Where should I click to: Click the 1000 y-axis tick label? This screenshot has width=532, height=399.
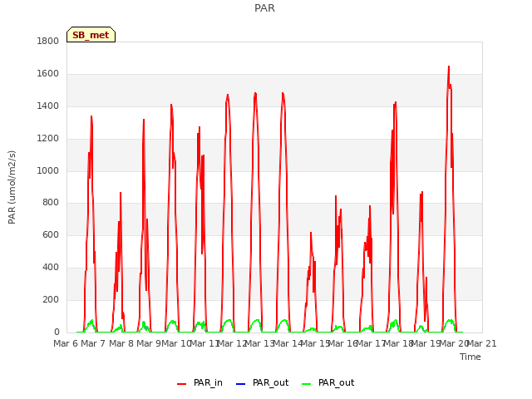pos(48,170)
